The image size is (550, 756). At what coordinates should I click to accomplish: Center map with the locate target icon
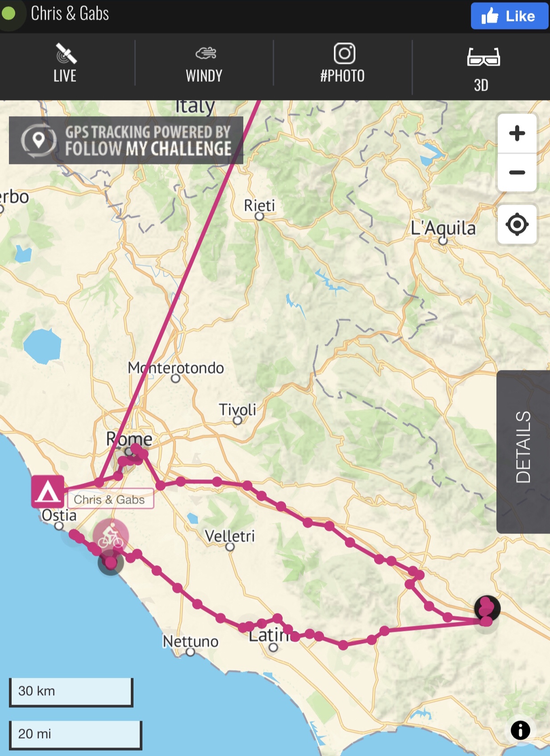pyautogui.click(x=517, y=224)
